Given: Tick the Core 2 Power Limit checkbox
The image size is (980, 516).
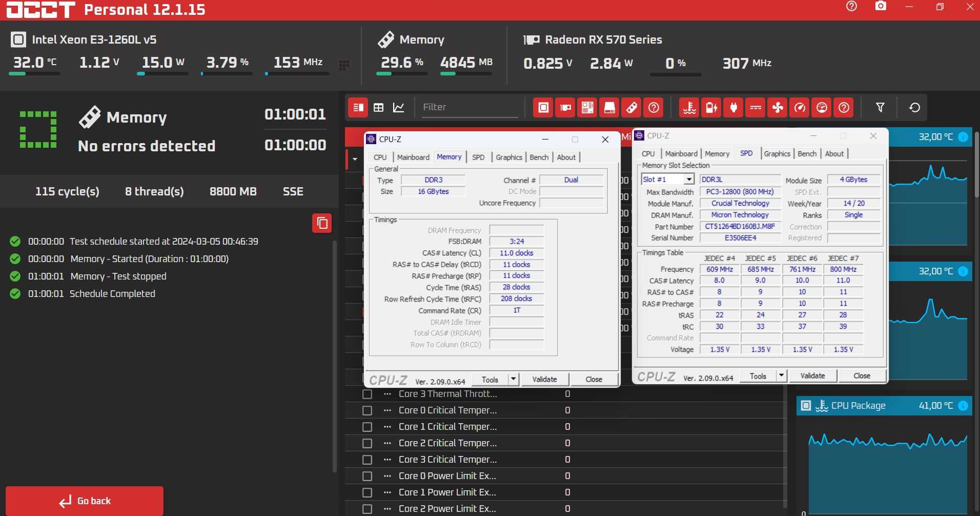Looking at the screenshot, I should (x=367, y=509).
